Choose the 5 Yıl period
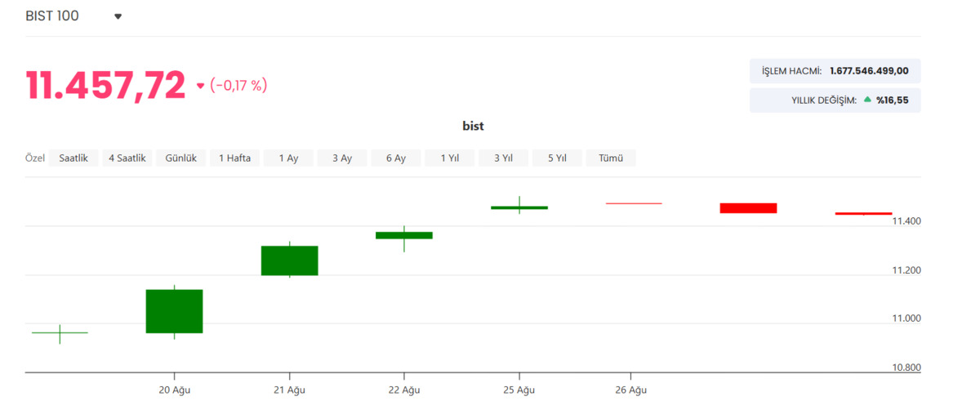This screenshot has height=410, width=980. pos(557,158)
